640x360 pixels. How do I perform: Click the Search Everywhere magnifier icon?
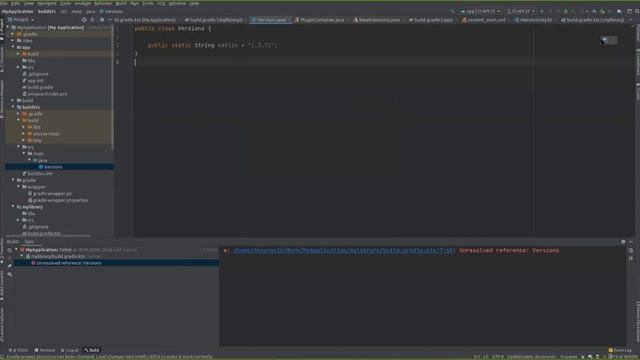(637, 11)
